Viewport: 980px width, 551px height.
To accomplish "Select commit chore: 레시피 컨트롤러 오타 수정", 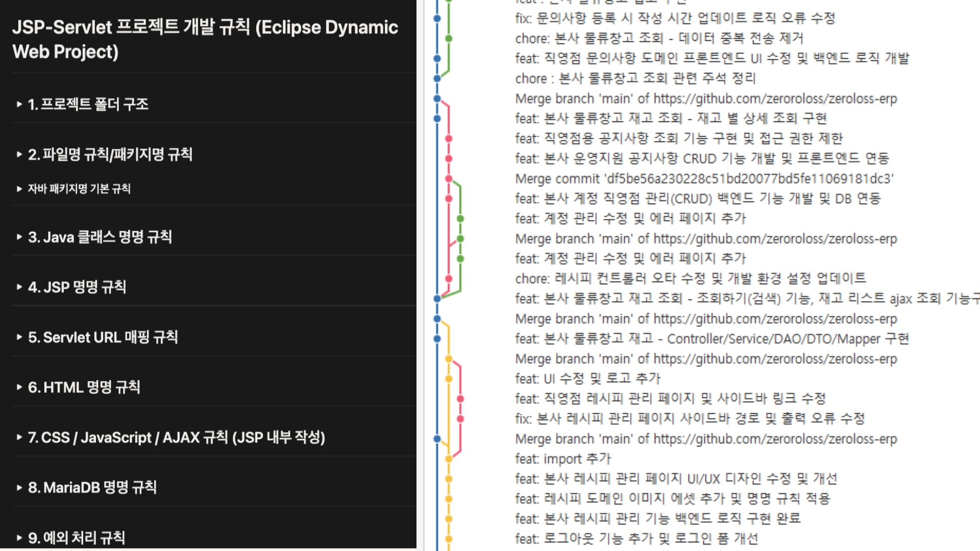I will click(x=691, y=279).
